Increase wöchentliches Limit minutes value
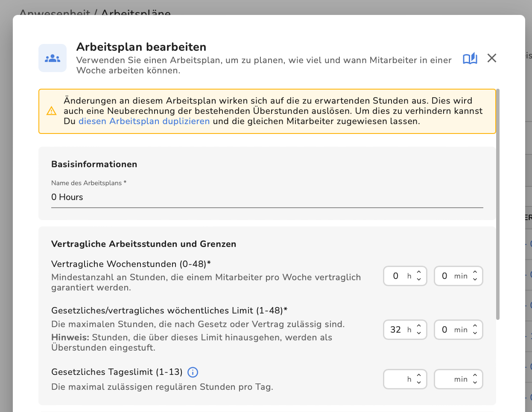The height and width of the screenshot is (412, 532). pyautogui.click(x=475, y=326)
